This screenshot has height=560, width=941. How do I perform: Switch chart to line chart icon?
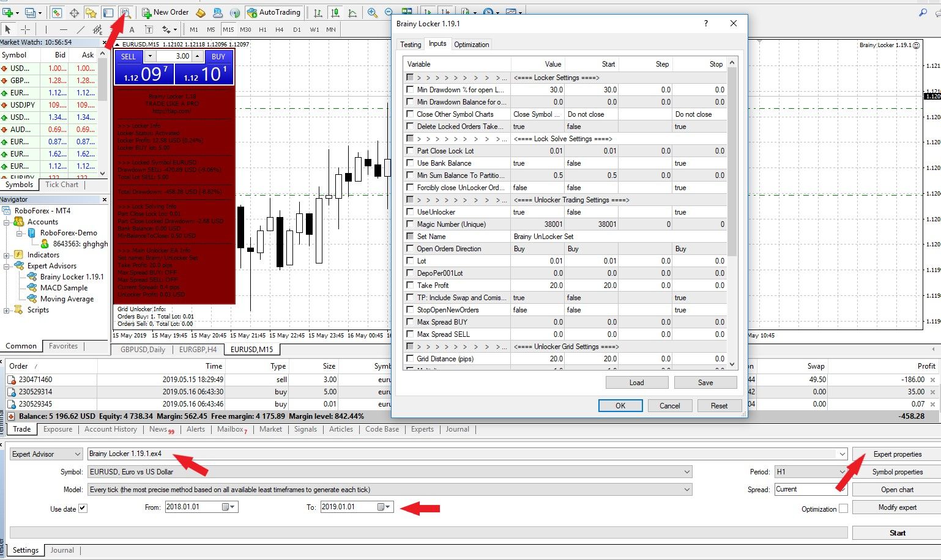point(352,12)
